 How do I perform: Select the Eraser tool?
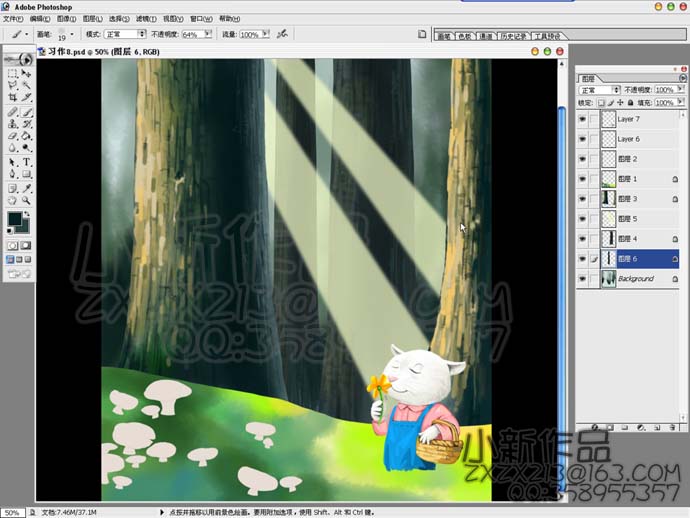click(12, 136)
